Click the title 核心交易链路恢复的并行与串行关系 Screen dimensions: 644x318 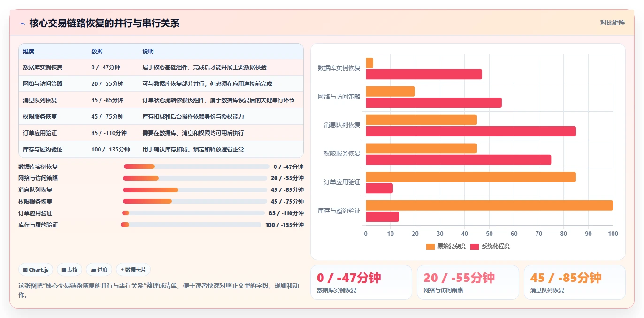click(x=104, y=23)
